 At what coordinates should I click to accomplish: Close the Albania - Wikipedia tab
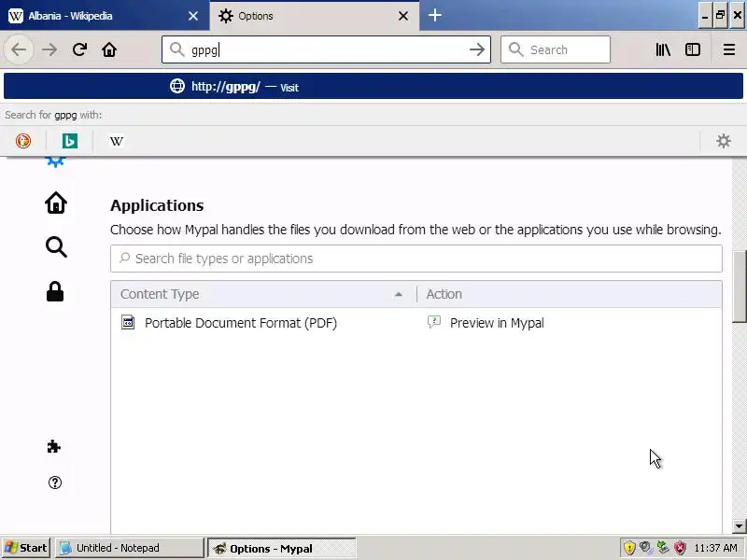(x=193, y=16)
